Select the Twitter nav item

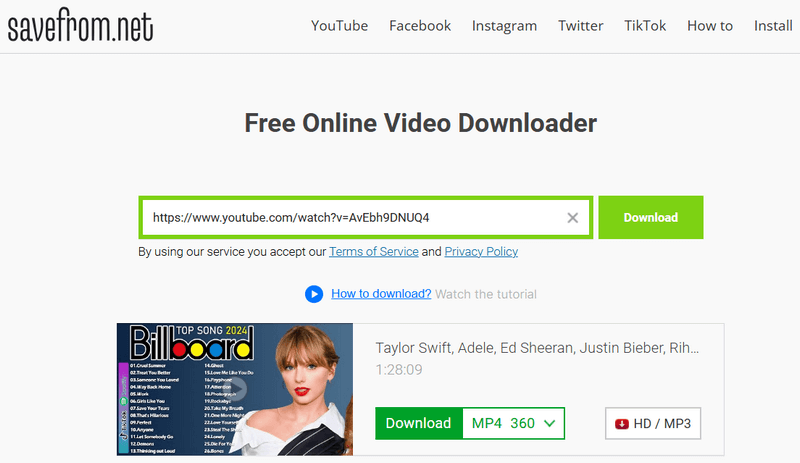[x=581, y=26]
